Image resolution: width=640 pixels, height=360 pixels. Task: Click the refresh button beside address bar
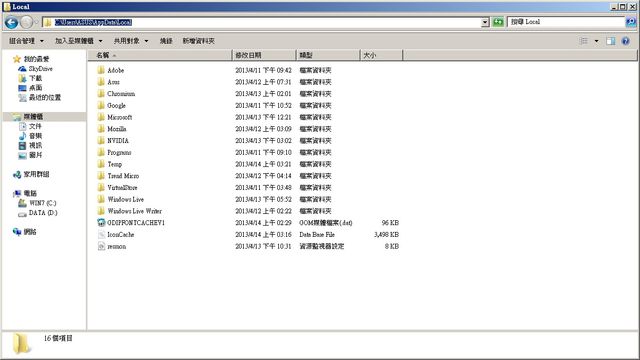[x=498, y=22]
